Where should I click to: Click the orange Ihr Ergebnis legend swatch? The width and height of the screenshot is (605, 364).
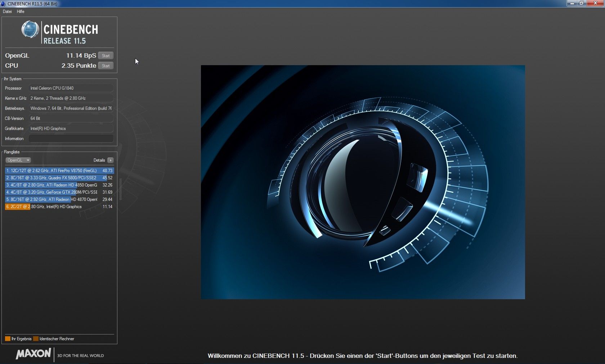[8, 339]
